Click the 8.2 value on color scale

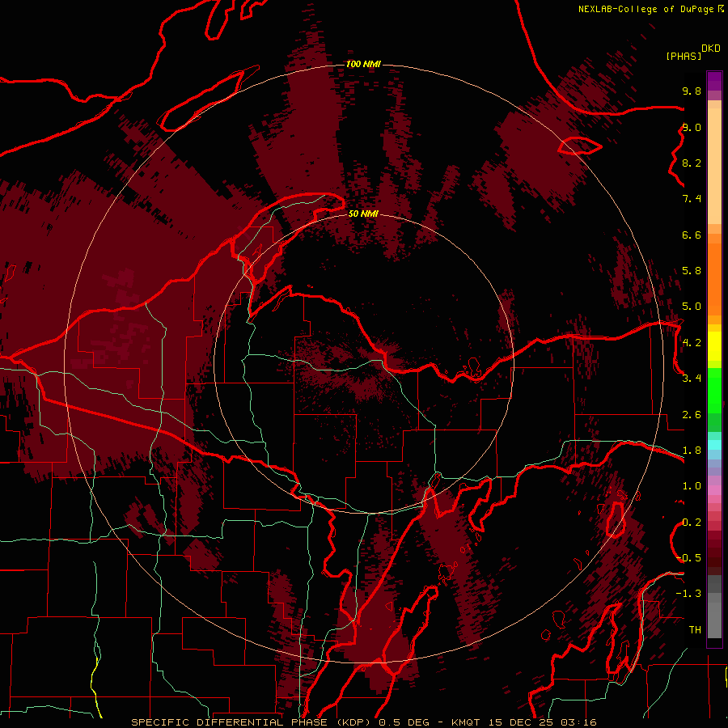coord(692,163)
